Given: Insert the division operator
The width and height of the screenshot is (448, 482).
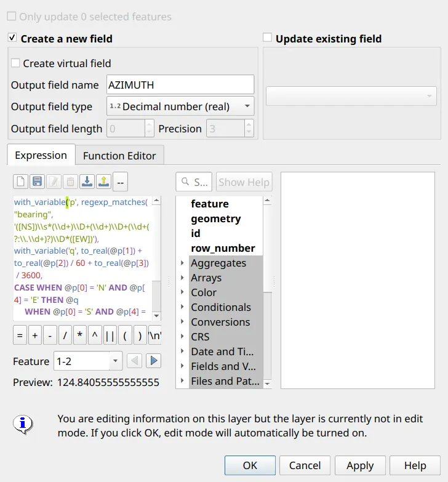Looking at the screenshot, I should tap(65, 335).
